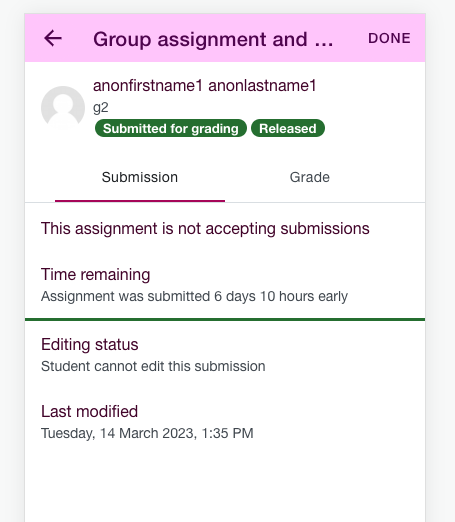Screen dimensions: 455x522
Task: Click the green divider line
Action: (225, 319)
